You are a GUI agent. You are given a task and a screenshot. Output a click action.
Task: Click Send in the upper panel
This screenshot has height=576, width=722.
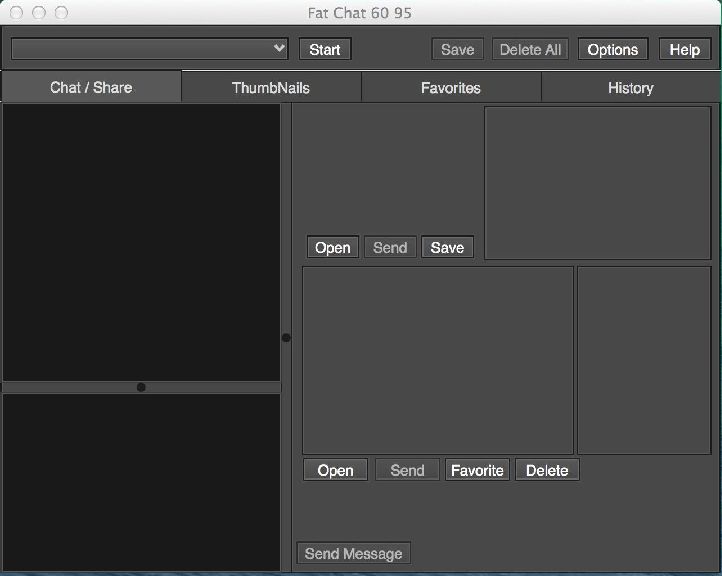pos(390,247)
